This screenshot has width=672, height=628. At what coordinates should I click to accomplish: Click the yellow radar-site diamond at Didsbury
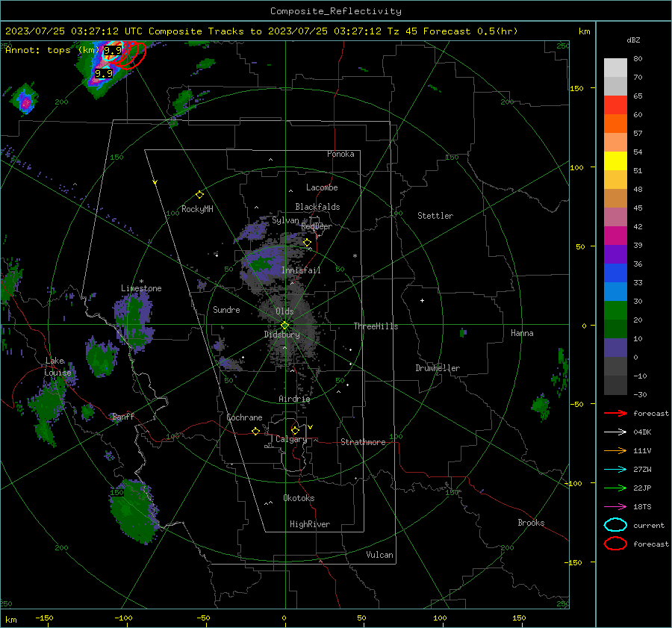(285, 326)
